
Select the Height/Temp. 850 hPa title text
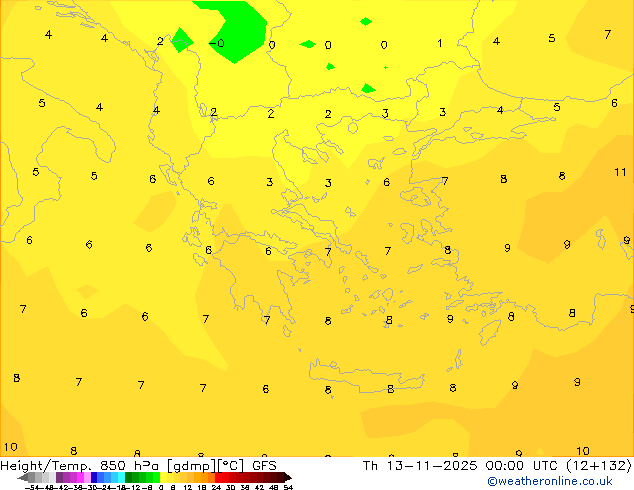tap(81, 466)
